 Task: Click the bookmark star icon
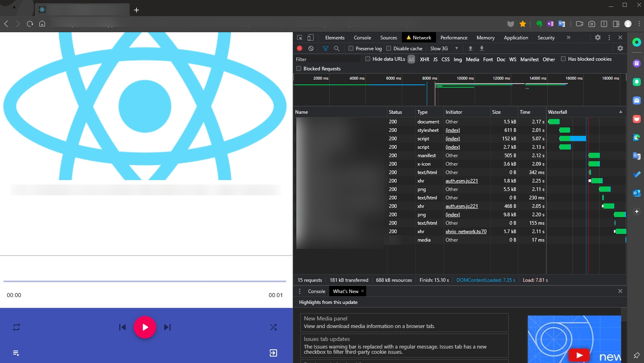tap(523, 24)
